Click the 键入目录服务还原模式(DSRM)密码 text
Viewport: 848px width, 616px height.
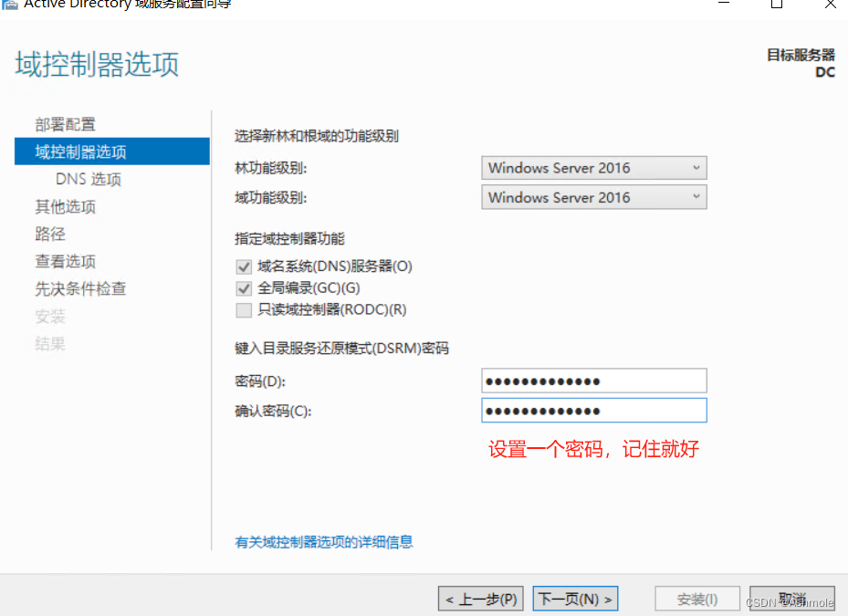click(341, 349)
